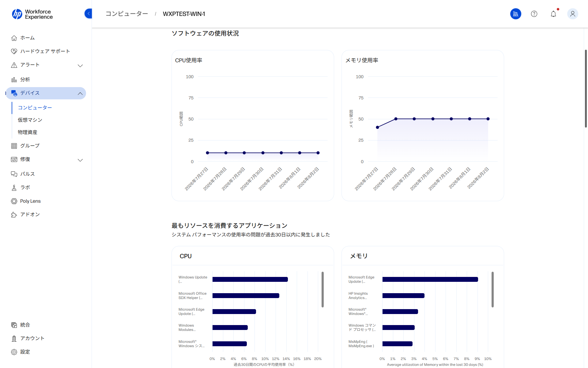Click the MsMpEng ( MsMpEng.exe ) label
This screenshot has width=588, height=368.
pos(361,344)
